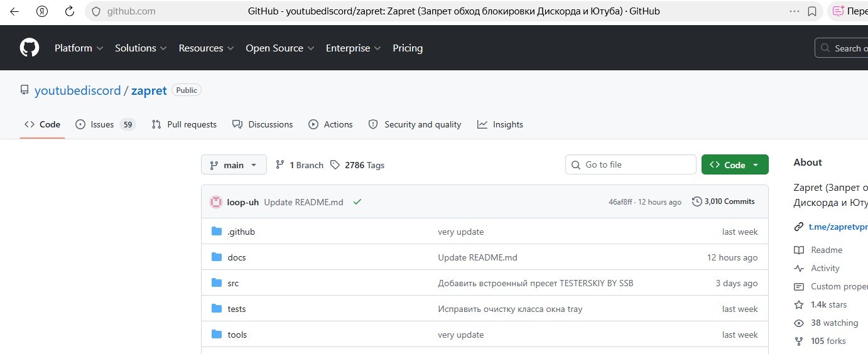Image resolution: width=868 pixels, height=354 pixels.
Task: Click the GitHub Octocat logo
Action: (x=30, y=48)
